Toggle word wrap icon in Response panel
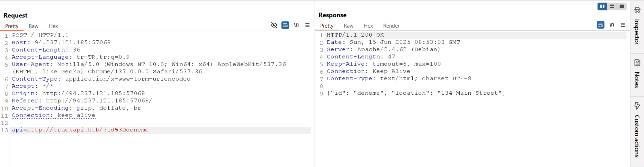Screen dimensions: 644x167 pyautogui.click(x=601, y=25)
